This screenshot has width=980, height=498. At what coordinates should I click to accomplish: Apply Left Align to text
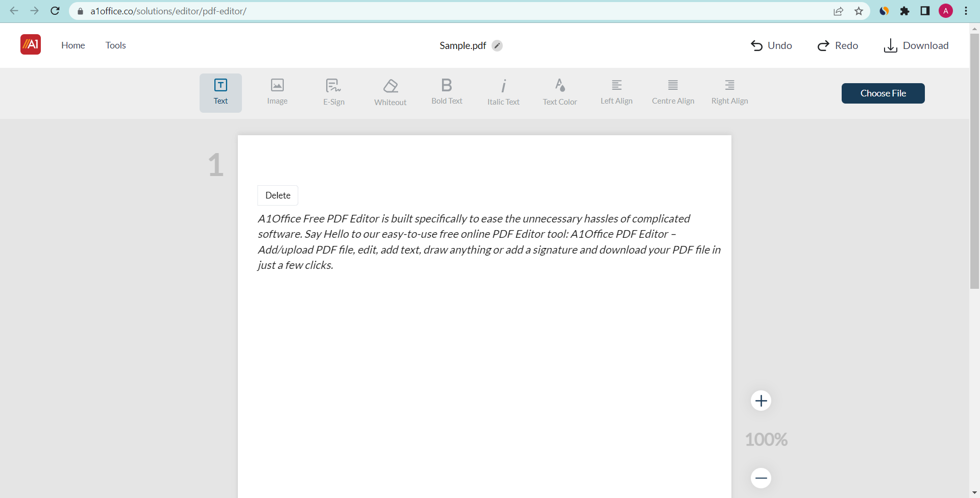point(617,92)
